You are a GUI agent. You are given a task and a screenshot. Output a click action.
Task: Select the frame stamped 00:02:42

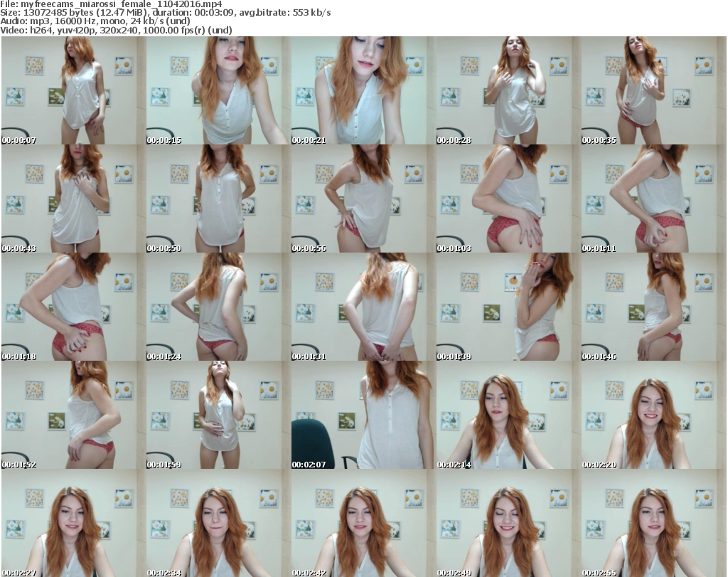(x=363, y=523)
